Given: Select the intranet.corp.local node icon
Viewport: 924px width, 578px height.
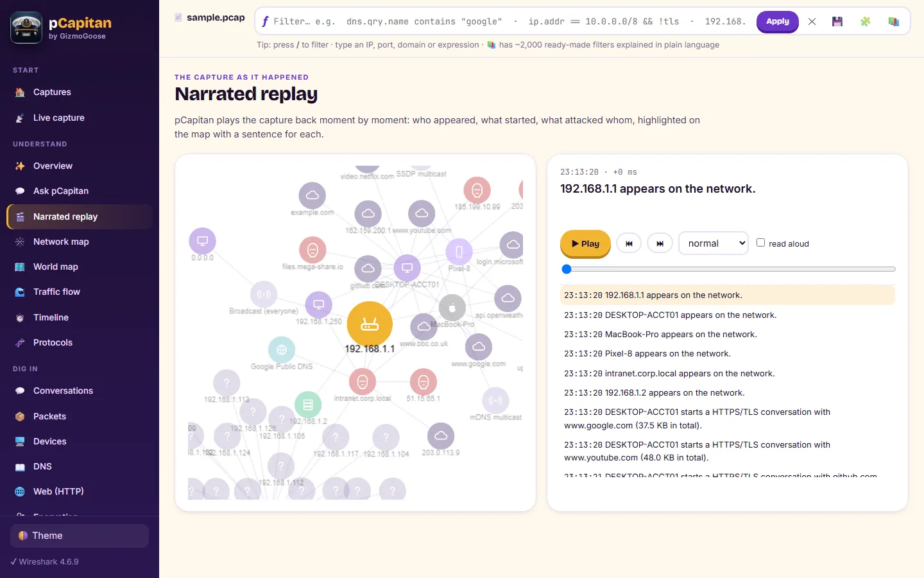Looking at the screenshot, I should click(363, 382).
